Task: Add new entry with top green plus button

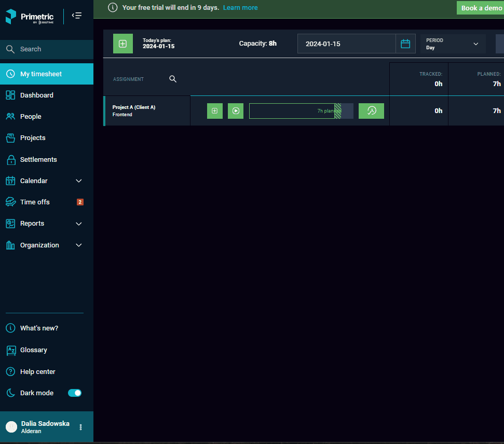Action: click(123, 44)
